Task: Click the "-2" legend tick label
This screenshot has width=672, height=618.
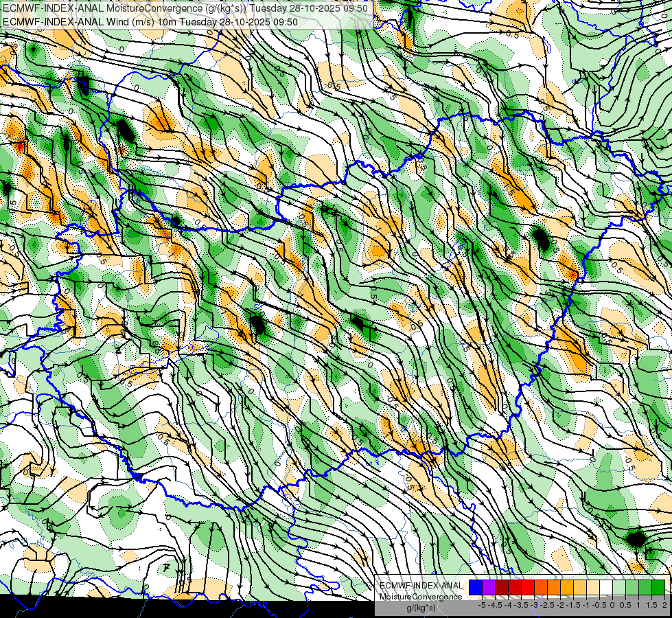Action: (x=560, y=605)
